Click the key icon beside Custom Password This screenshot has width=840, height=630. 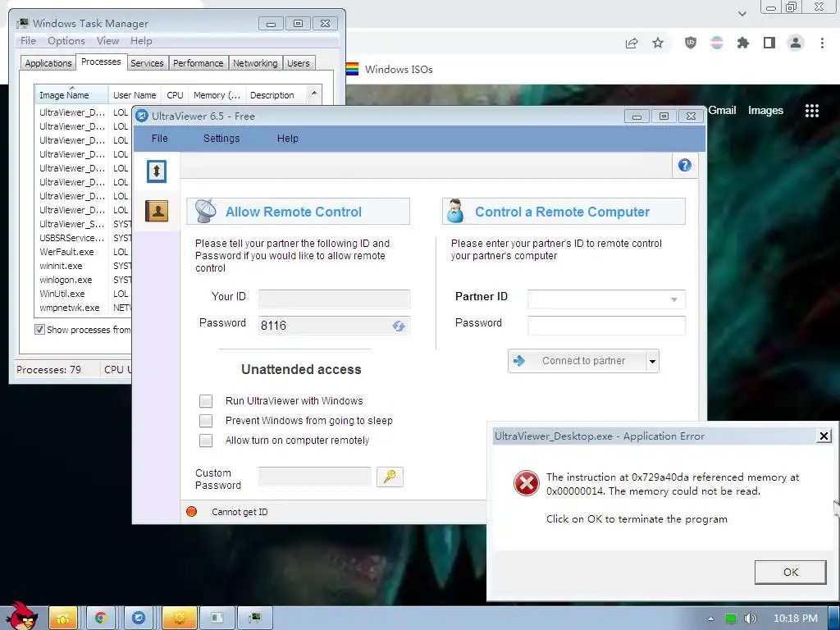pyautogui.click(x=390, y=477)
